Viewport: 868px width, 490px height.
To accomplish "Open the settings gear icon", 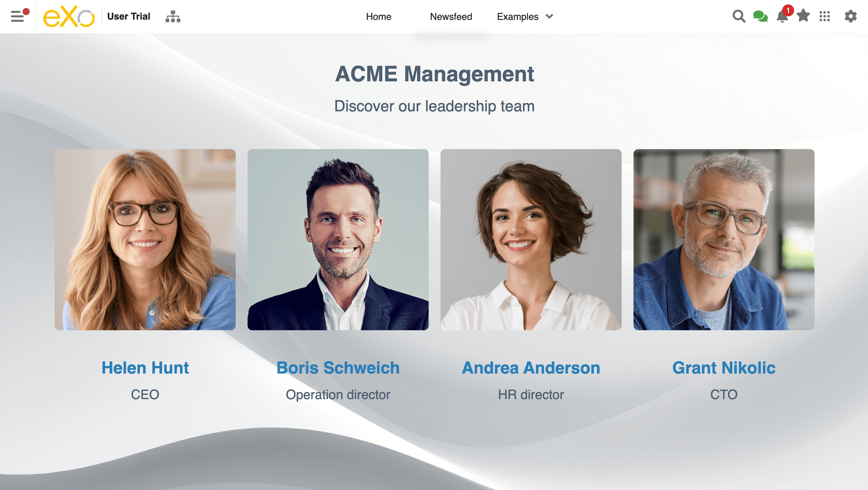I will coord(850,16).
